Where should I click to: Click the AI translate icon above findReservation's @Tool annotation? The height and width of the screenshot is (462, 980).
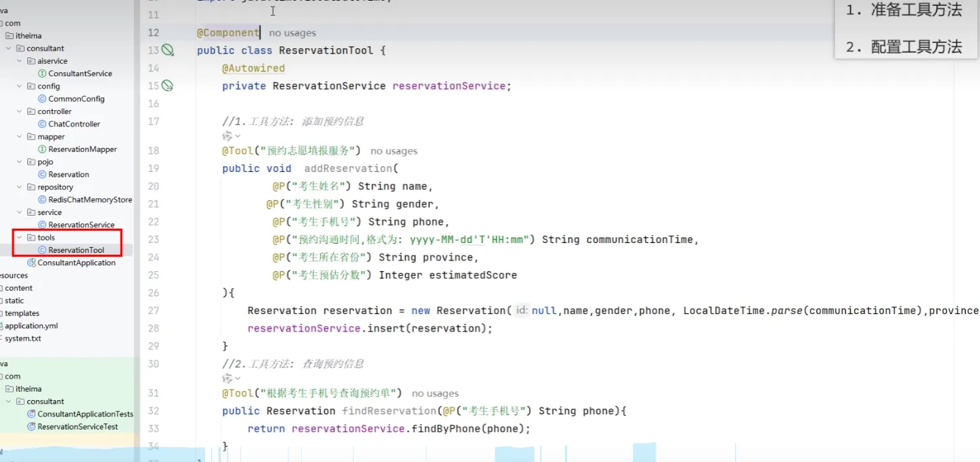click(x=227, y=379)
